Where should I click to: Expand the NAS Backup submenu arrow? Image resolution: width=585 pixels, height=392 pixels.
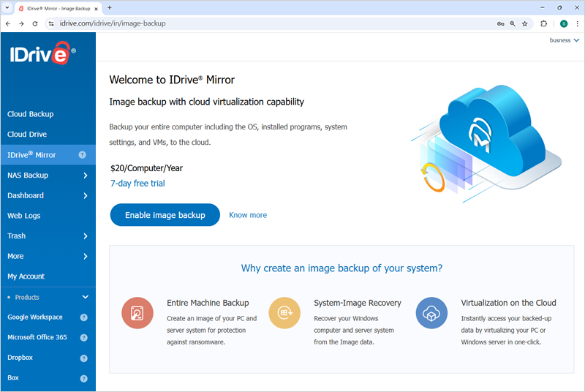pos(86,176)
